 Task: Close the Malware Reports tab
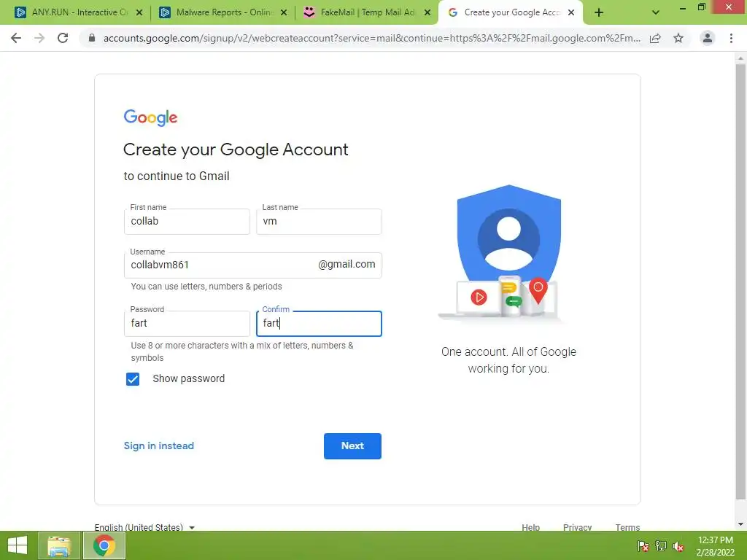click(284, 12)
